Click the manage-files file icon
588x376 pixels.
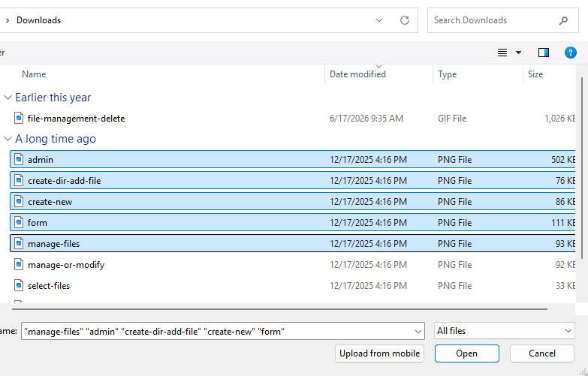[19, 243]
